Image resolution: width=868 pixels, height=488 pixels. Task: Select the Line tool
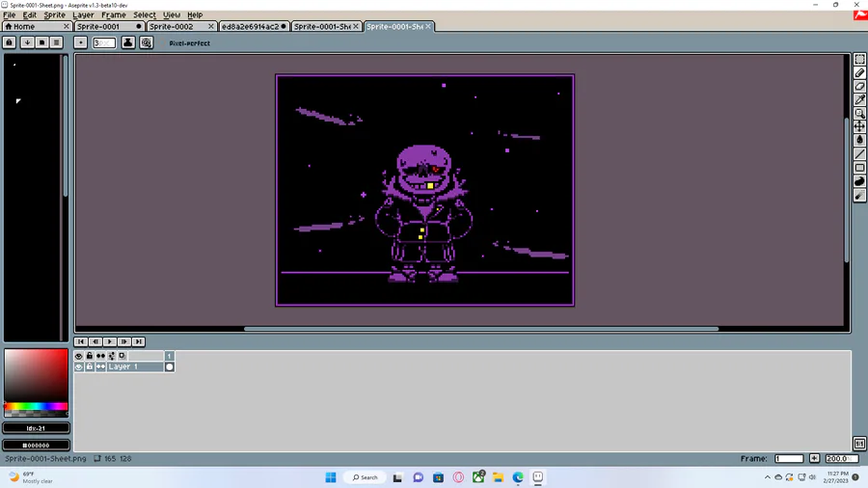(x=859, y=153)
